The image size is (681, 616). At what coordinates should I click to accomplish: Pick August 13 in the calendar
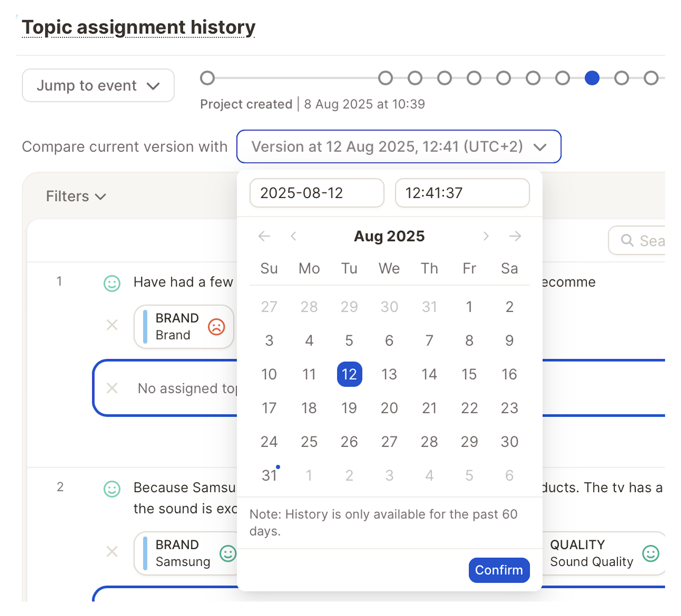389,374
